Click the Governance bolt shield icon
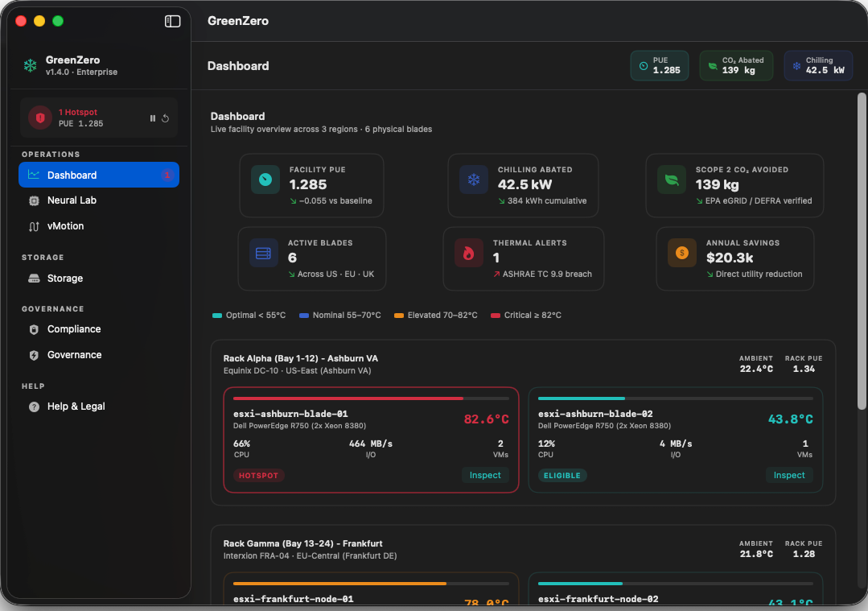 coord(34,355)
